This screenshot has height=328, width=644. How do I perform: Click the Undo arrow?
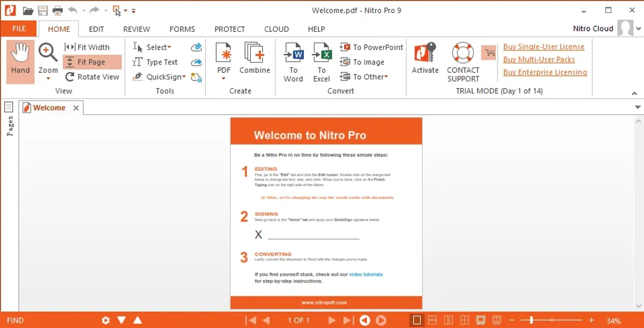click(72, 10)
